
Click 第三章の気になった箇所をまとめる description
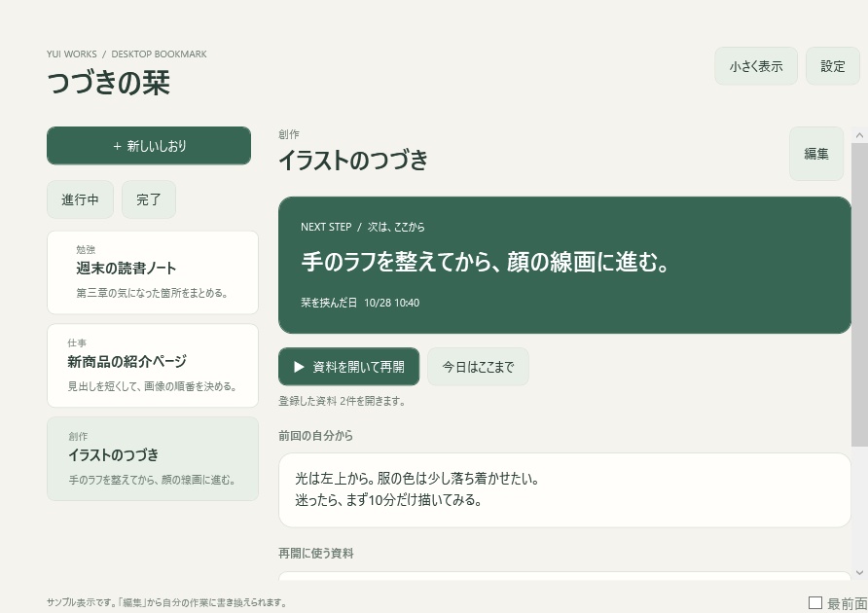(152, 293)
